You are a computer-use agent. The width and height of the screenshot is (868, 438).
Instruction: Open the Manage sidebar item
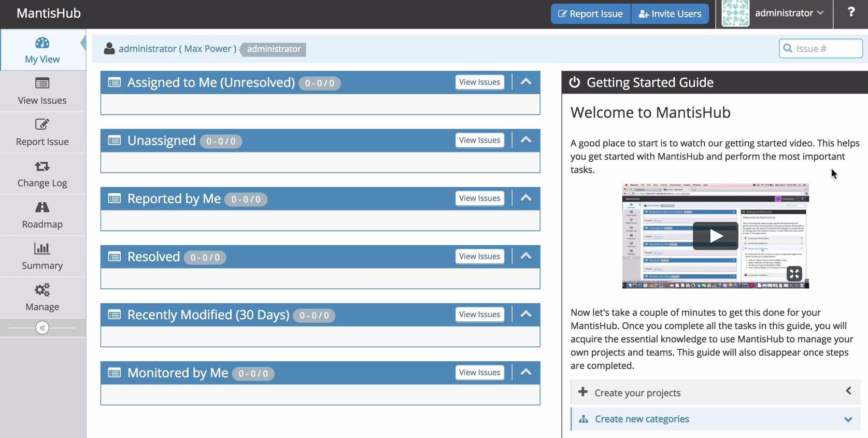pos(42,298)
